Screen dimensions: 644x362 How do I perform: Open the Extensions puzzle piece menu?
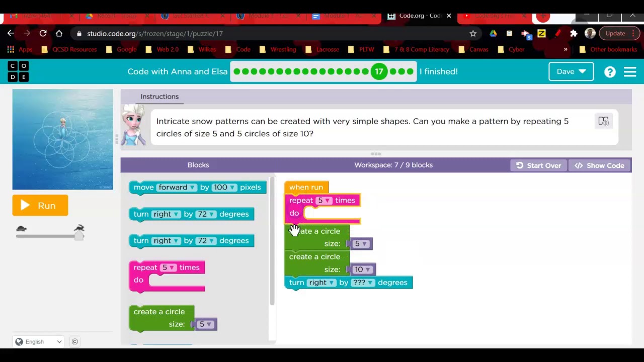574,33
